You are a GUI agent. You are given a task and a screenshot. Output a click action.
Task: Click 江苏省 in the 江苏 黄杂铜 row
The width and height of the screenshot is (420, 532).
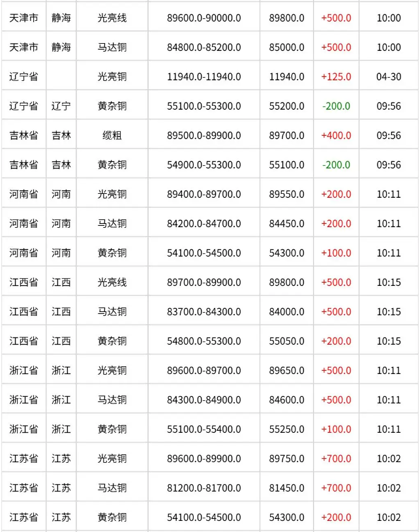(23, 518)
